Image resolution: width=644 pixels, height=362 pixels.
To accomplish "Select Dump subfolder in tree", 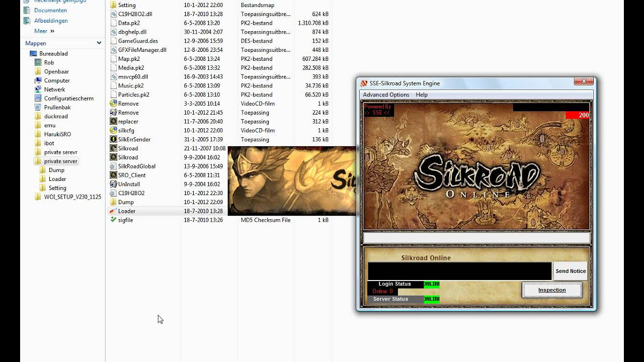I will coord(56,170).
